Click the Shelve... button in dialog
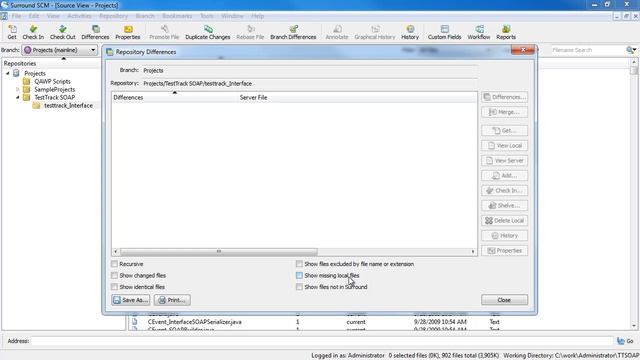The width and height of the screenshot is (640, 360). (504, 206)
